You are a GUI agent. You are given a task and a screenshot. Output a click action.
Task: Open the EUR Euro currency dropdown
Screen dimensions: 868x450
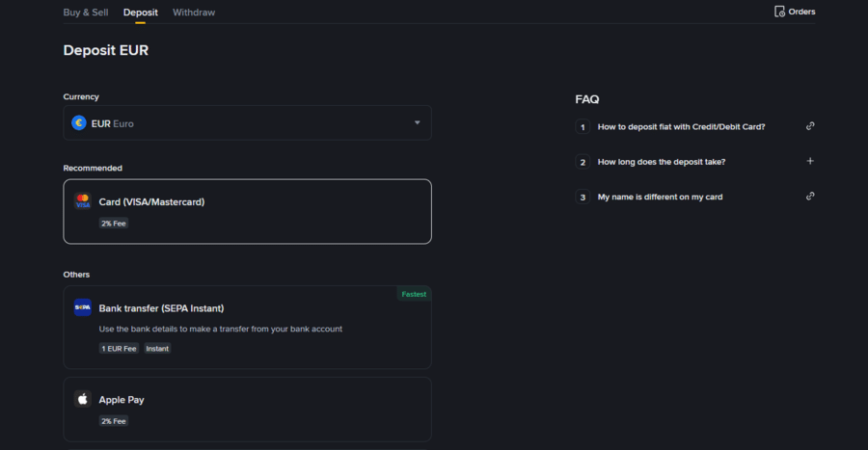point(248,122)
